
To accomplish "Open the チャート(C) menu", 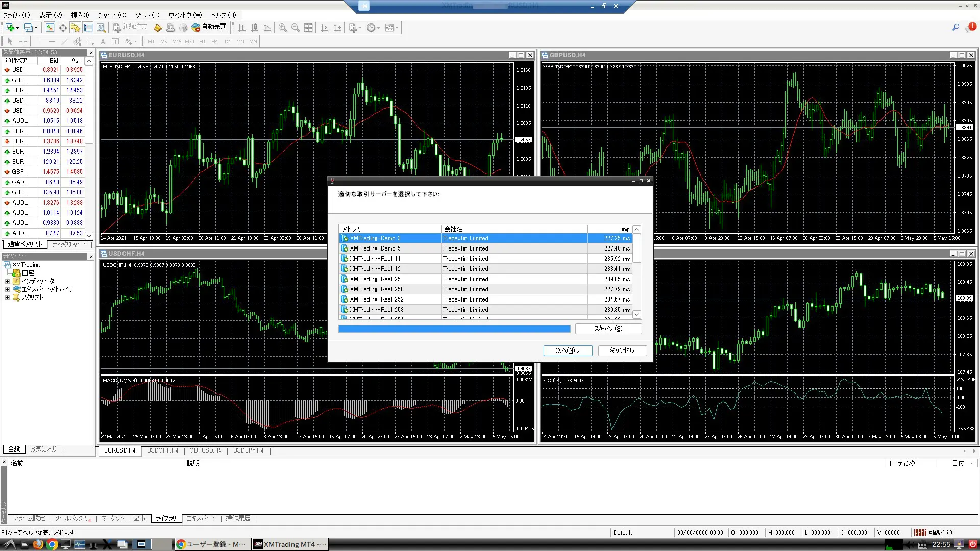I will (112, 15).
